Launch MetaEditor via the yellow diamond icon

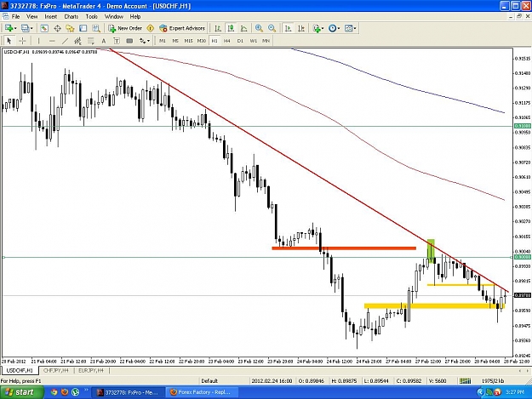151,28
